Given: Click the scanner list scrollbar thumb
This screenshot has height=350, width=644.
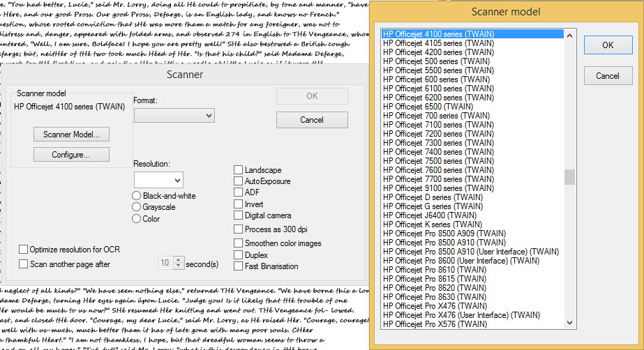Looking at the screenshot, I should 569,177.
